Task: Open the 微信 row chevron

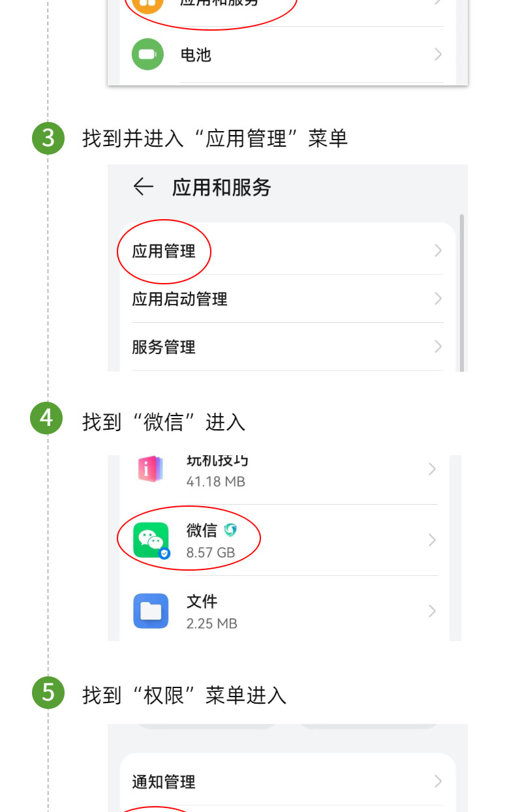Action: 431,540
